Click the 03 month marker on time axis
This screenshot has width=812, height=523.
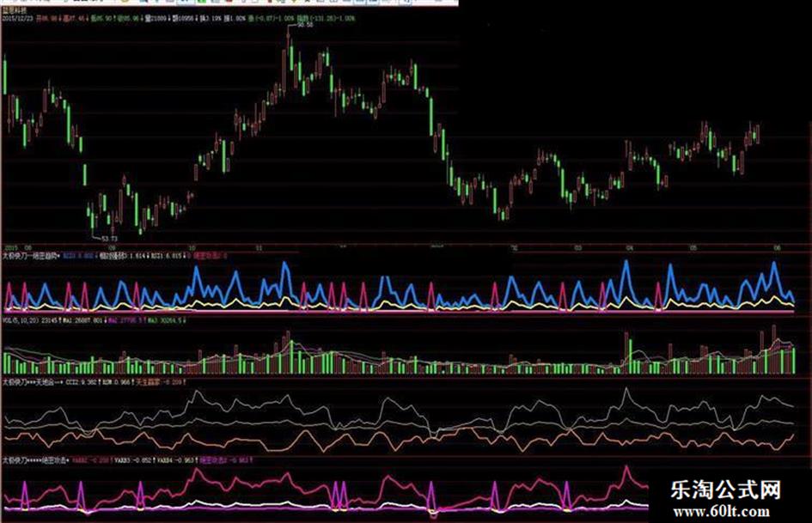[x=578, y=248]
